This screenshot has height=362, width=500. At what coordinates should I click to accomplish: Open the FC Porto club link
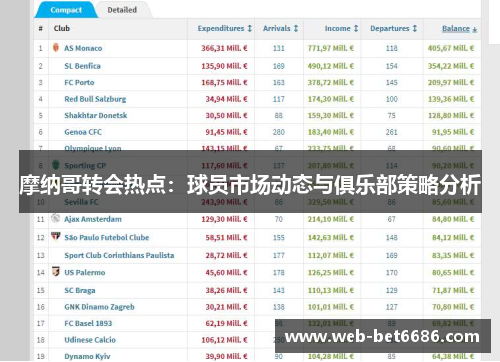79,82
